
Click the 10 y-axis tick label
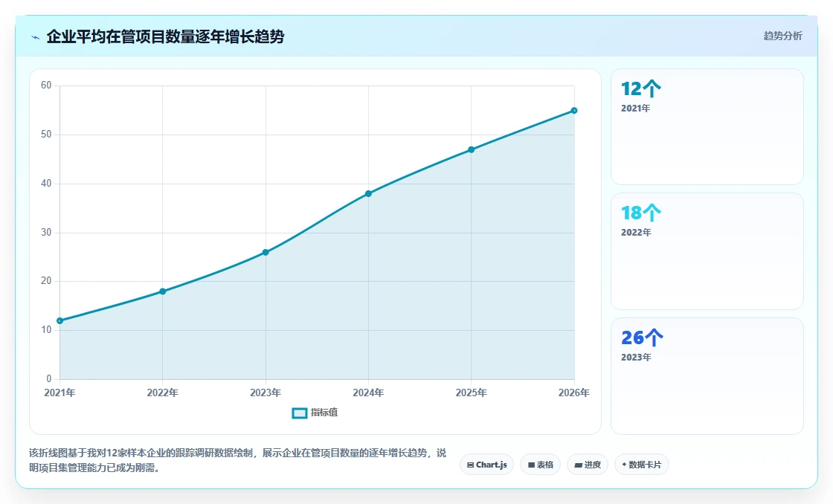[46, 330]
